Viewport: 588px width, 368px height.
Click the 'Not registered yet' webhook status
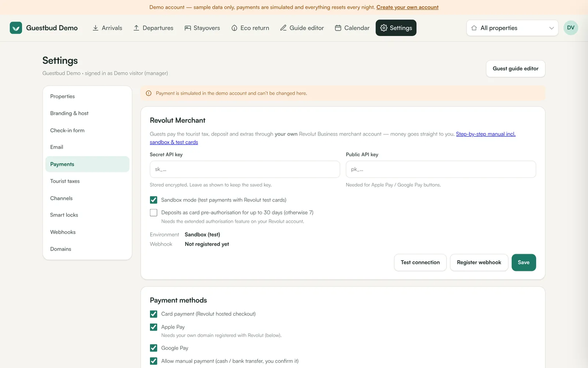click(x=207, y=244)
